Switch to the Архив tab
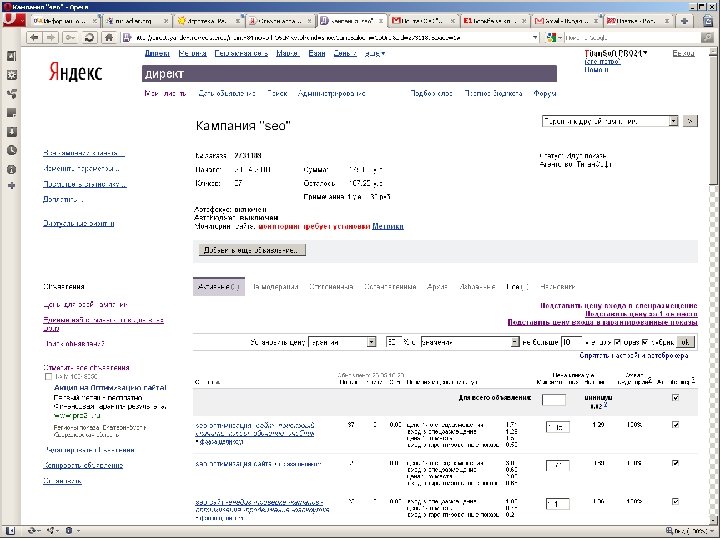The width and height of the screenshot is (720, 540). (x=437, y=287)
